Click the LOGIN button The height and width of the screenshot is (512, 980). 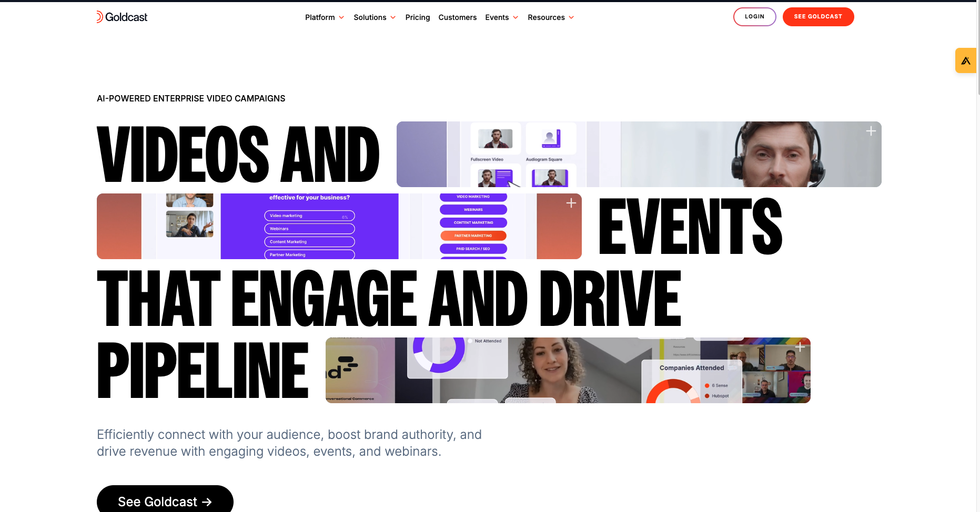[754, 17]
